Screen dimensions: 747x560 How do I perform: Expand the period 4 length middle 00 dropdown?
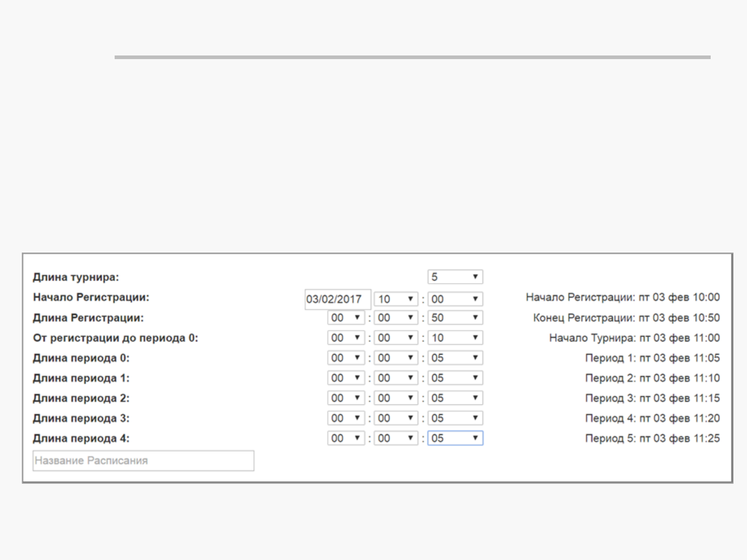pyautogui.click(x=396, y=438)
